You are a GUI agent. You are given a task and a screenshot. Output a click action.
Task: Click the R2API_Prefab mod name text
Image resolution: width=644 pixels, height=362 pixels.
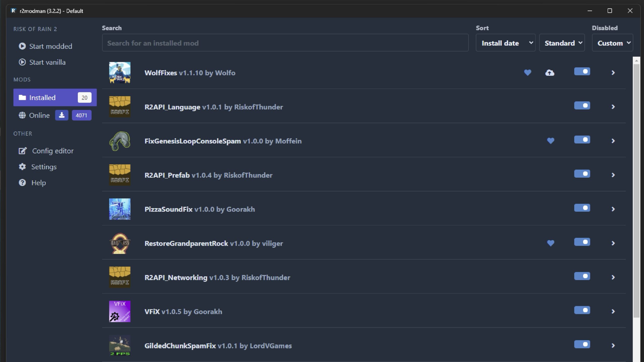tap(167, 175)
